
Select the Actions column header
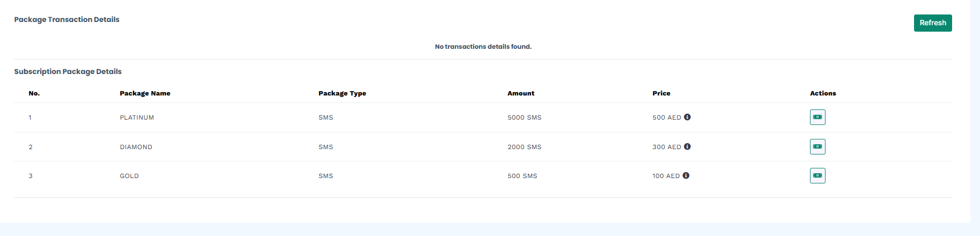823,93
